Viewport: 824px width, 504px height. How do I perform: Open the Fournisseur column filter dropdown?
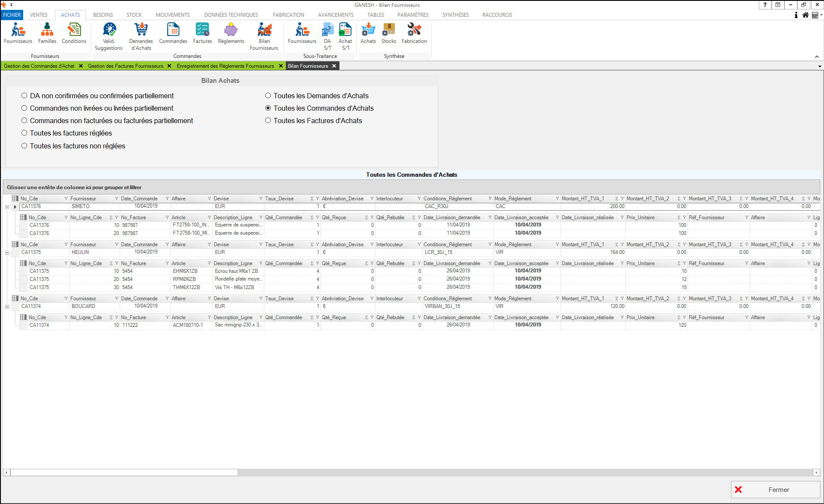(x=116, y=199)
